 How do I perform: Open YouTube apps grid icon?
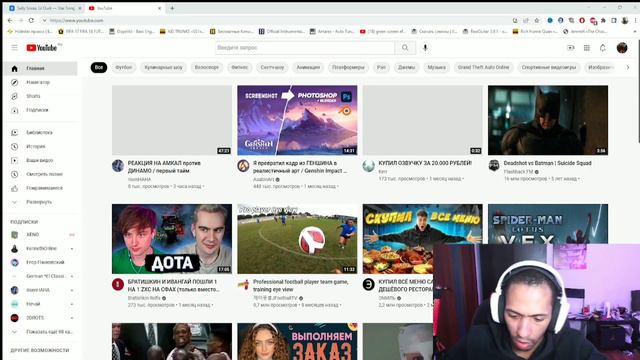(x=587, y=48)
